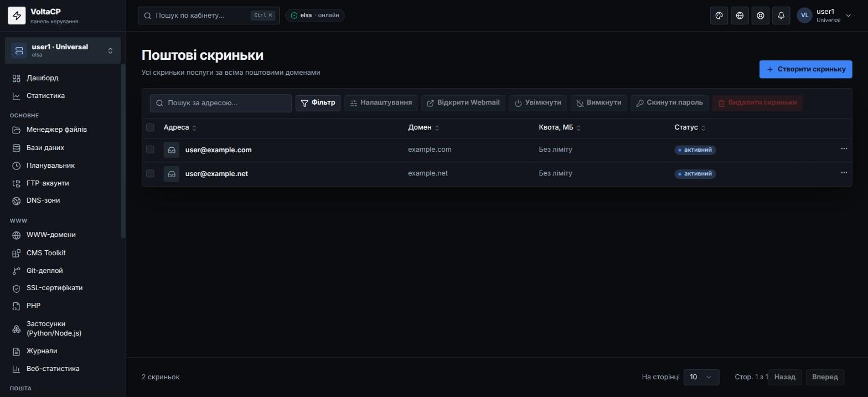Click the Git-деплой branch icon
The image size is (868, 397).
click(17, 271)
